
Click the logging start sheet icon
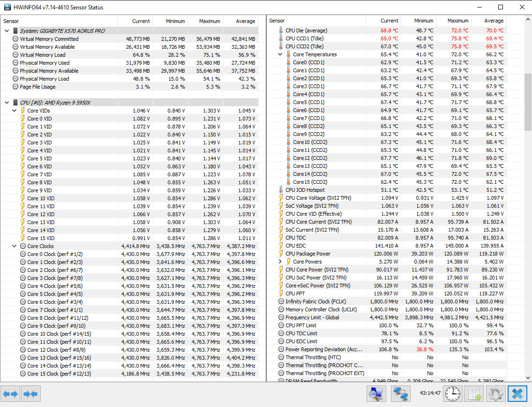tap(475, 394)
